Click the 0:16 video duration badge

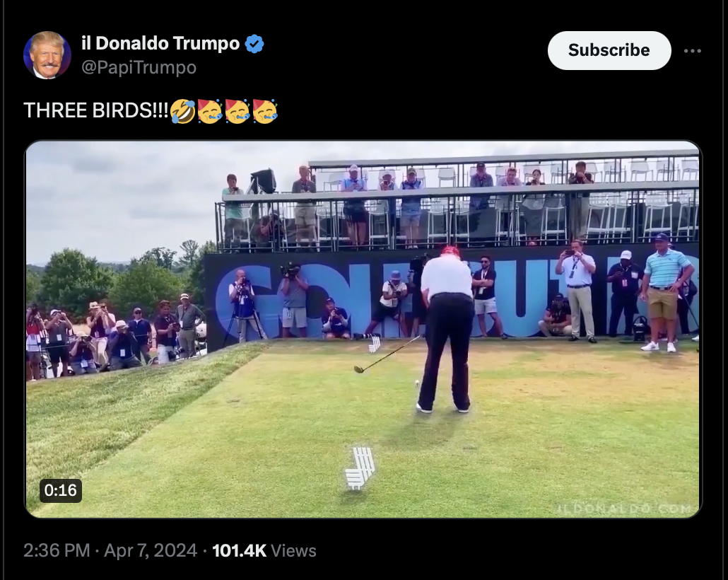pyautogui.click(x=61, y=490)
